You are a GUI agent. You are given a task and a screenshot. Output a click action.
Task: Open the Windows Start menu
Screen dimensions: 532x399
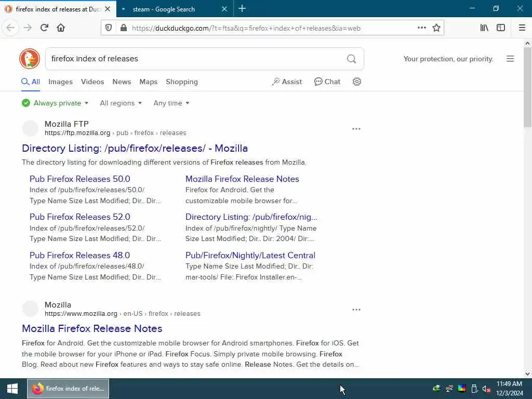click(x=12, y=389)
